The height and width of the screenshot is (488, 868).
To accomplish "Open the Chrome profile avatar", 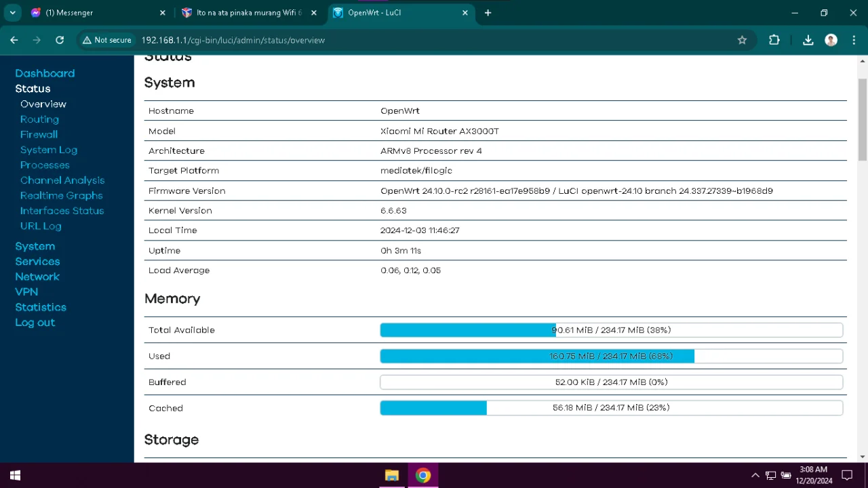I will (x=831, y=40).
